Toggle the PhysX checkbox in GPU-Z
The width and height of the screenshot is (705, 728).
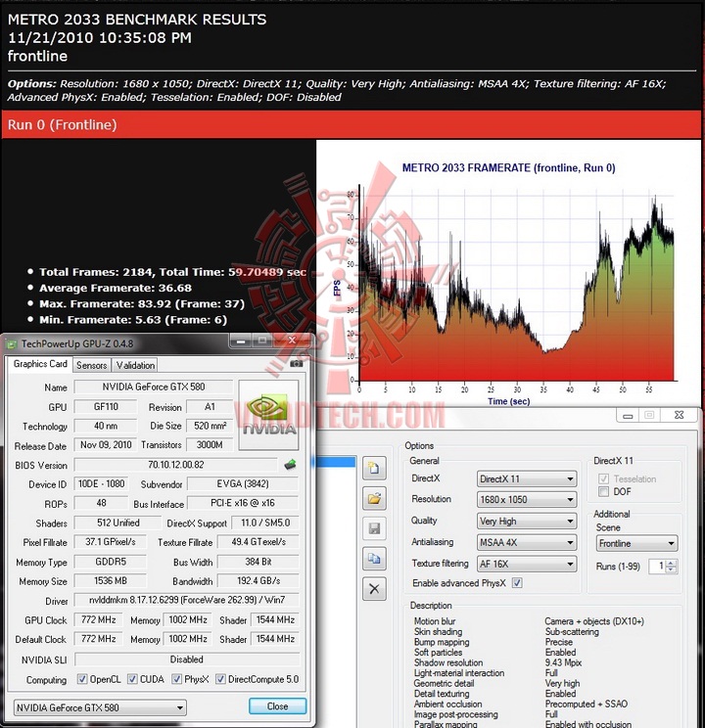[176, 679]
